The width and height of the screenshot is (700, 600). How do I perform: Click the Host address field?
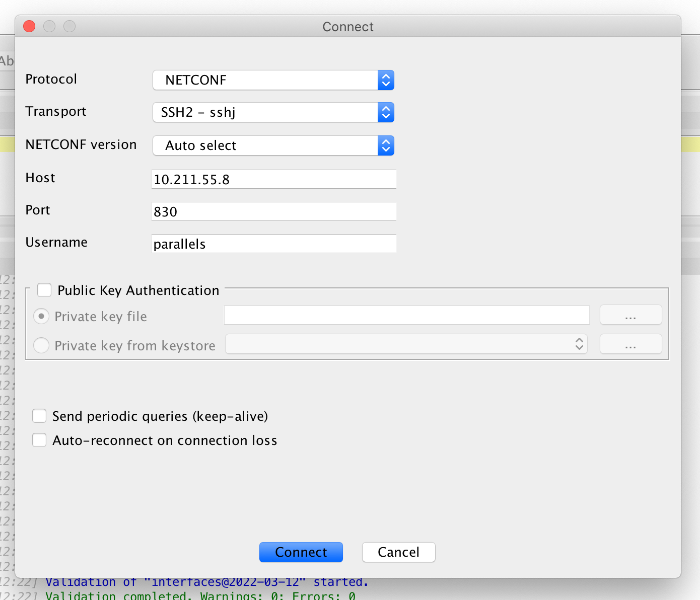273,179
